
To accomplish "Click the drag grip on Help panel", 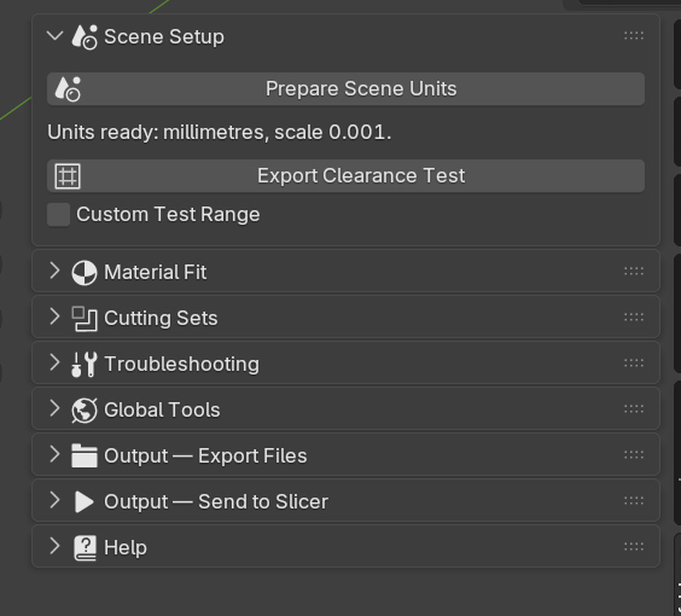I will coord(634,547).
